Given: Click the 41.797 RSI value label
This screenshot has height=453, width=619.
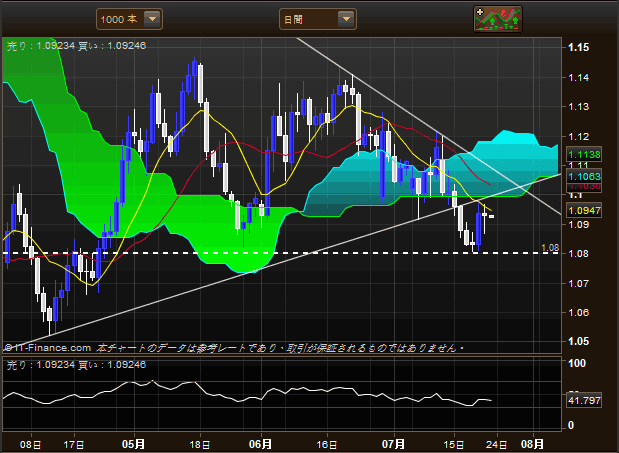Looking at the screenshot, I should coord(584,401).
